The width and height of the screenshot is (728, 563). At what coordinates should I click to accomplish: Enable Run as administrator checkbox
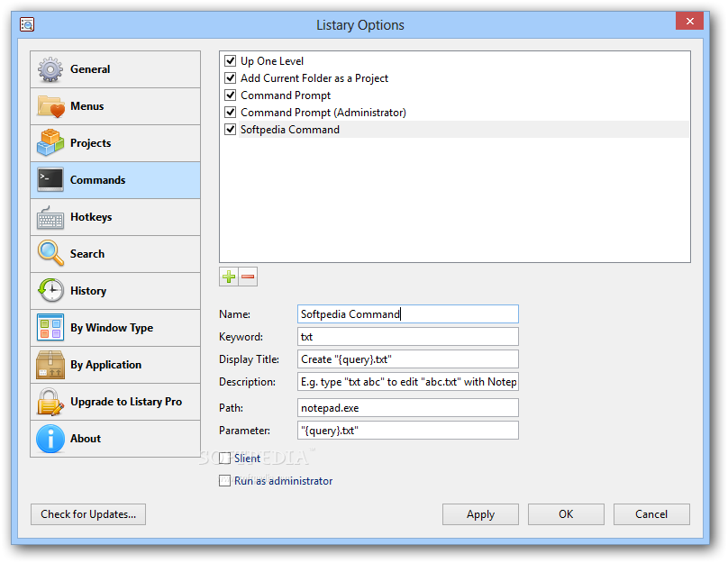[x=224, y=480]
